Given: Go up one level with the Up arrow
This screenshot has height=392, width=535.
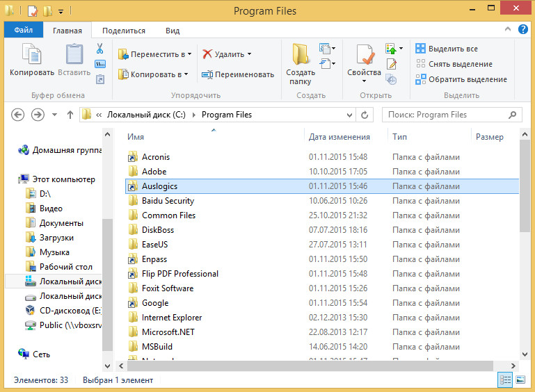Looking at the screenshot, I should point(70,115).
